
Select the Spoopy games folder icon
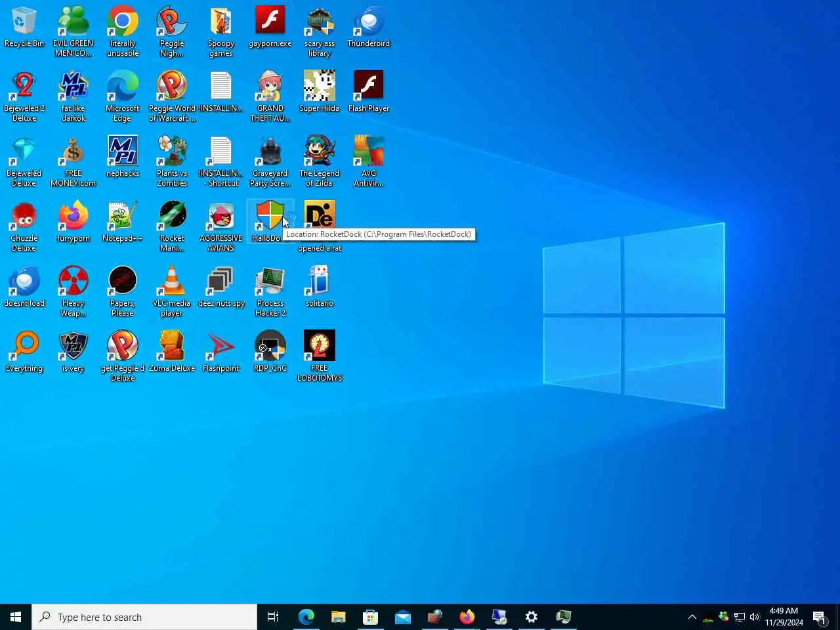pos(221,31)
